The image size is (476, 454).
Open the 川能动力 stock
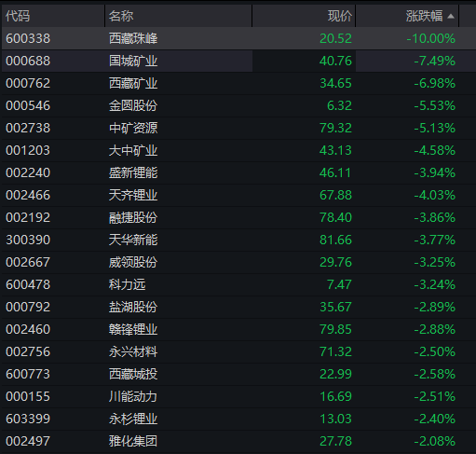(133, 396)
